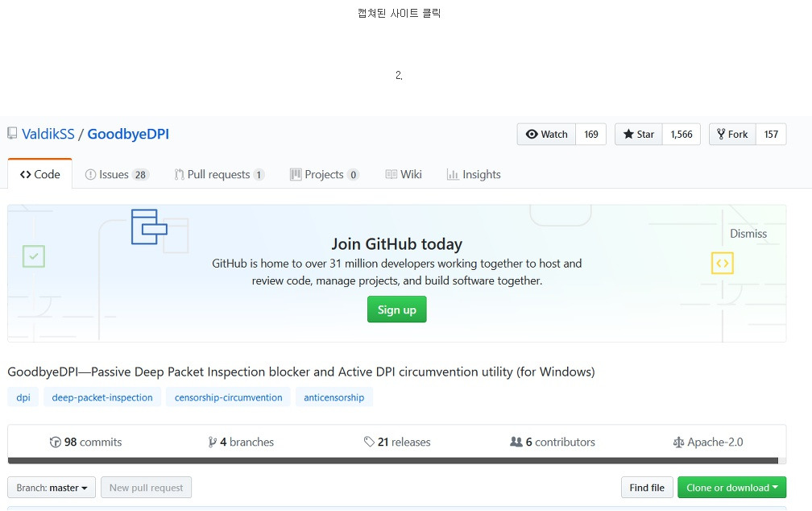The width and height of the screenshot is (812, 511).
Task: Fork the repository
Action: click(731, 135)
